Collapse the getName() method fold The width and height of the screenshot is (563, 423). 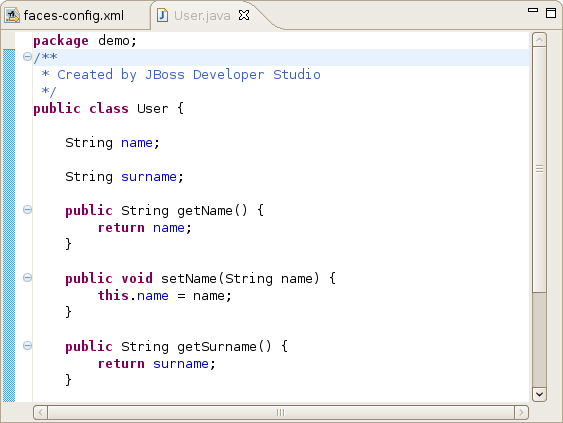click(27, 209)
